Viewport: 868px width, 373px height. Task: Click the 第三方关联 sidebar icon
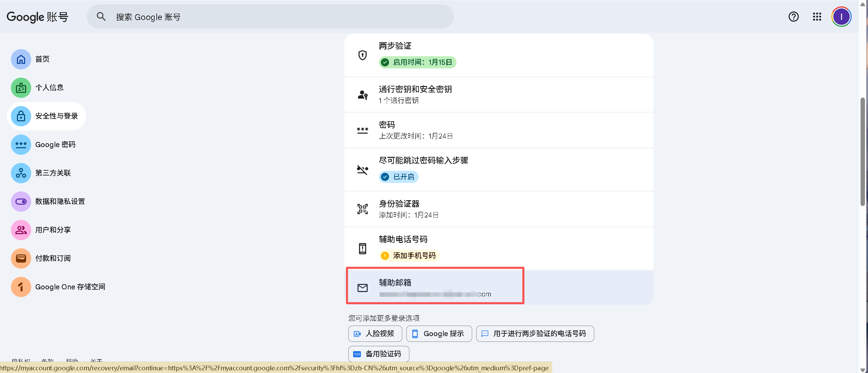[x=21, y=173]
